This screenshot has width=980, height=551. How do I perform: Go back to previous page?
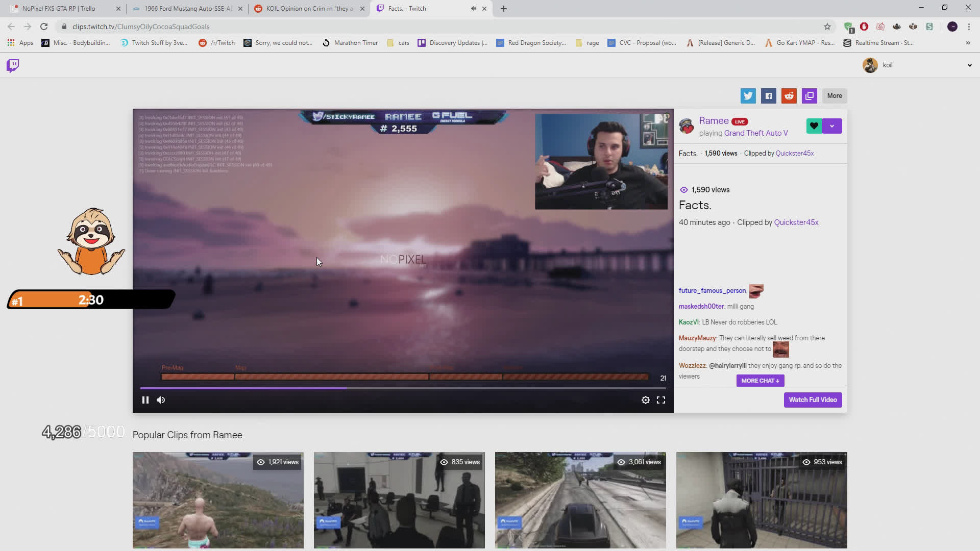click(x=11, y=27)
